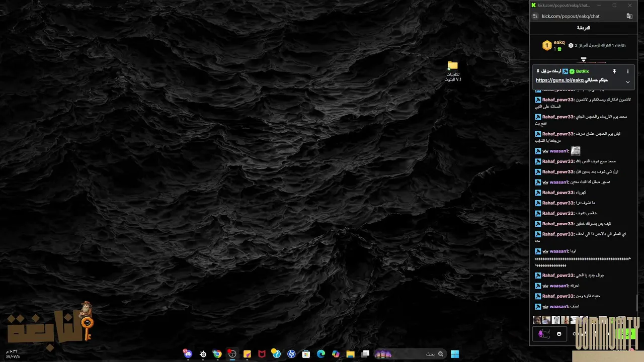Open Task View on the taskbar
The image size is (644, 362).
point(366,354)
